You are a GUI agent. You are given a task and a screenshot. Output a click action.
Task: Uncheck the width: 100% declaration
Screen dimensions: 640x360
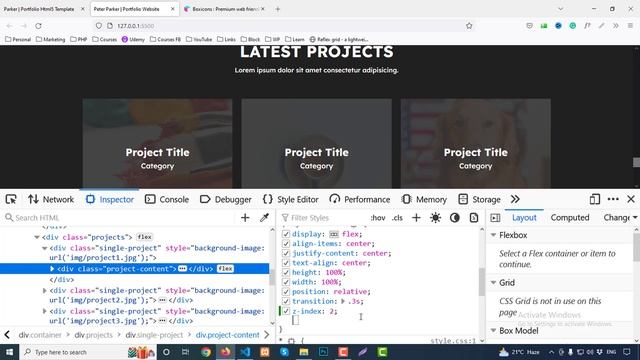[x=286, y=282]
